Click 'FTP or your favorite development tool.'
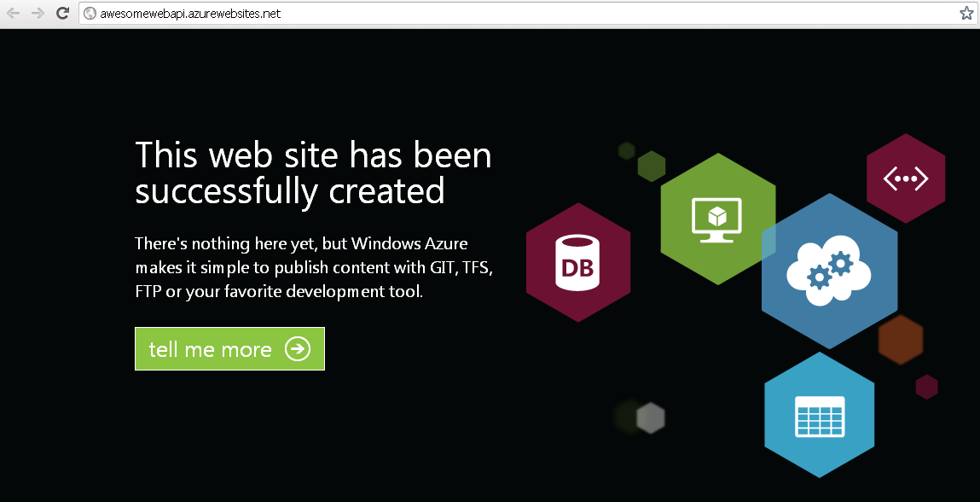The height and width of the screenshot is (502, 980). (x=280, y=291)
